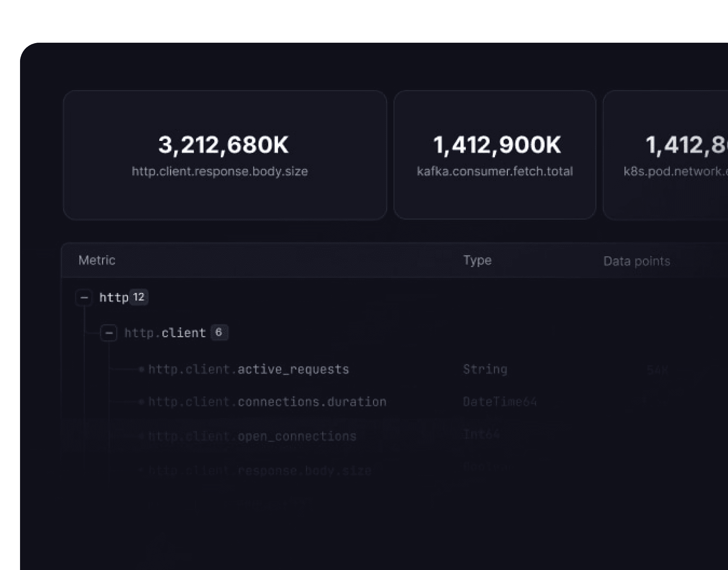Click the dot icon beside http.client.response.body.size
Image resolution: width=728 pixels, height=570 pixels.
[x=142, y=470]
